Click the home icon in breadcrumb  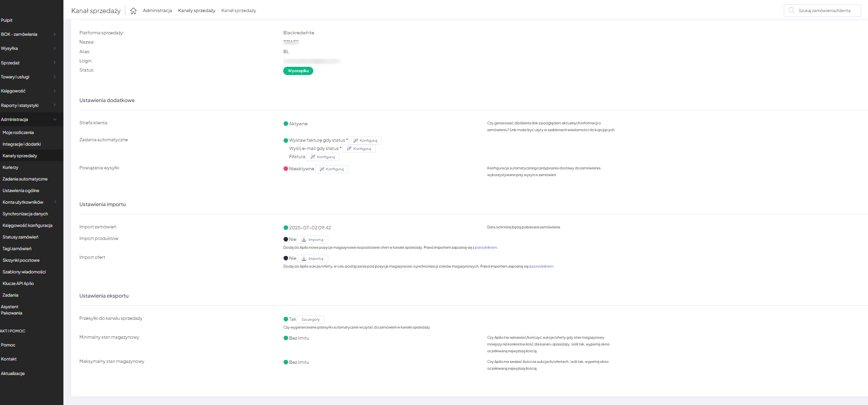click(x=133, y=11)
